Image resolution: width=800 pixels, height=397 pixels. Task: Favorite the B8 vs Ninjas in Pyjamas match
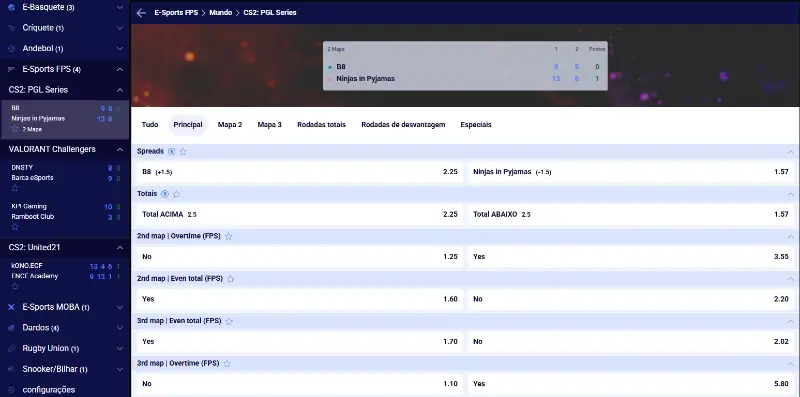click(x=15, y=129)
